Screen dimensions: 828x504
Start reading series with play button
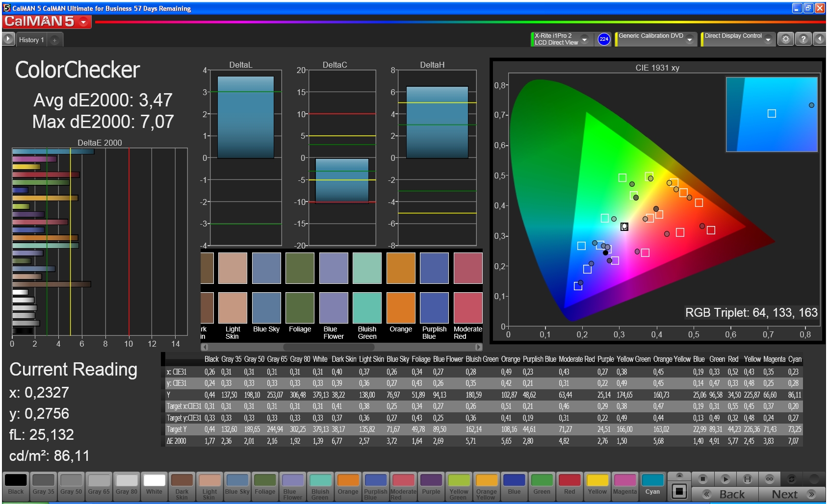pos(725,479)
